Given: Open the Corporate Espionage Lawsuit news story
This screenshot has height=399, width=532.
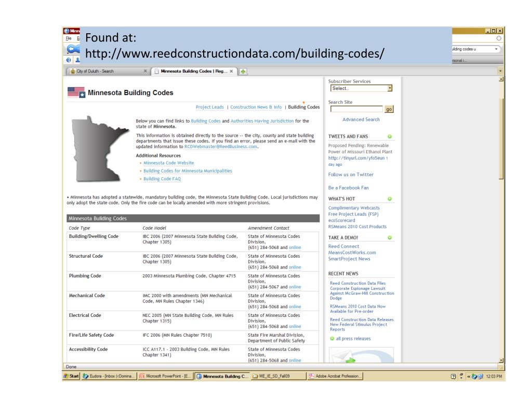Looking at the screenshot, I should pyautogui.click(x=362, y=291).
